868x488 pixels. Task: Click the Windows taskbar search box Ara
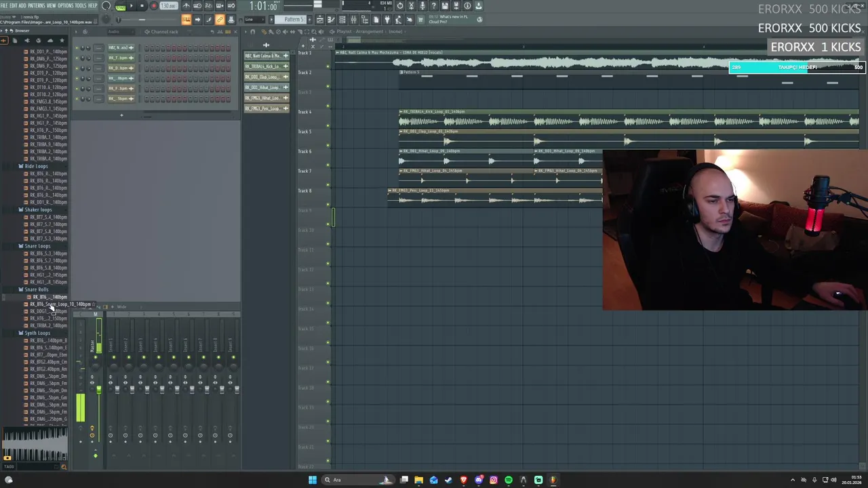pos(357,480)
